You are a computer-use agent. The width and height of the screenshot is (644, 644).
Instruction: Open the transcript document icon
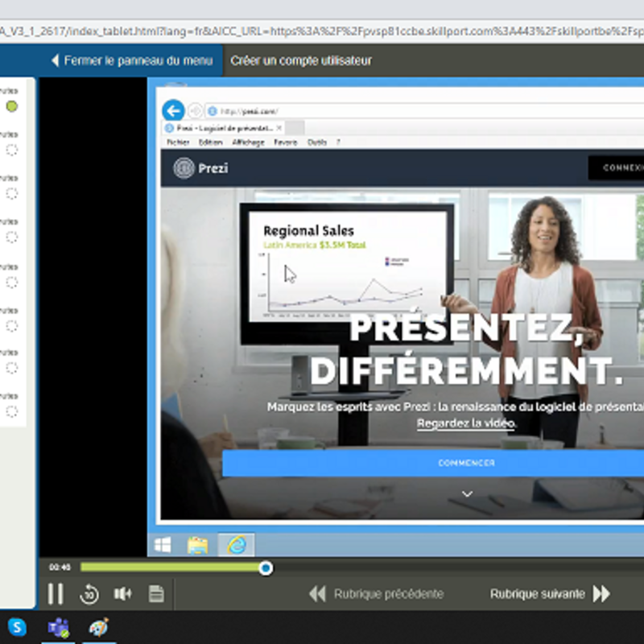(x=156, y=594)
